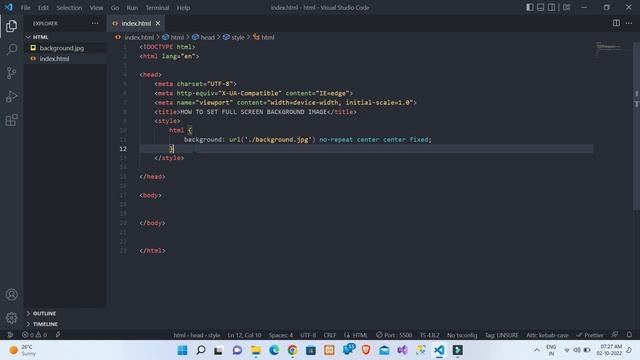Viewport: 640px width, 360px height.
Task: Open taskbar Search magnifier icon
Action: 201,350
